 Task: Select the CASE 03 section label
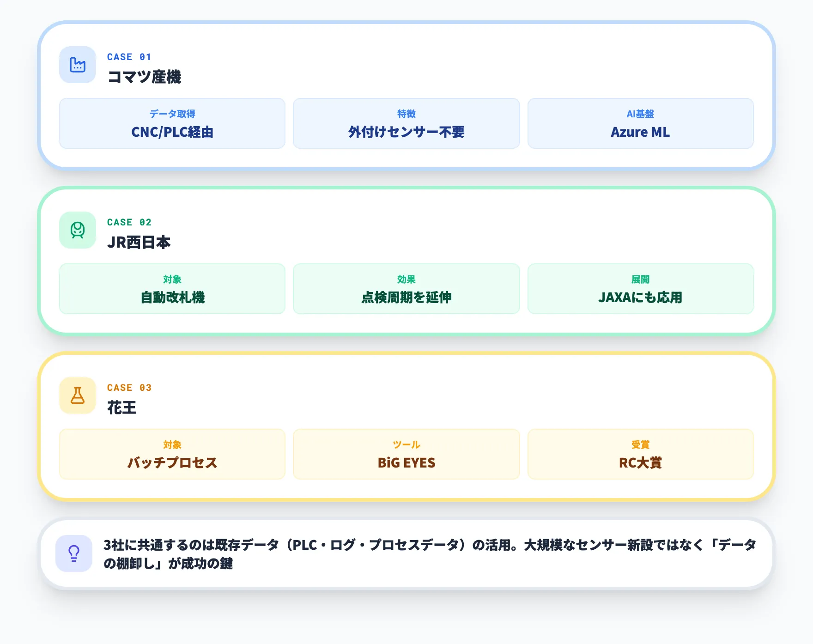point(129,388)
